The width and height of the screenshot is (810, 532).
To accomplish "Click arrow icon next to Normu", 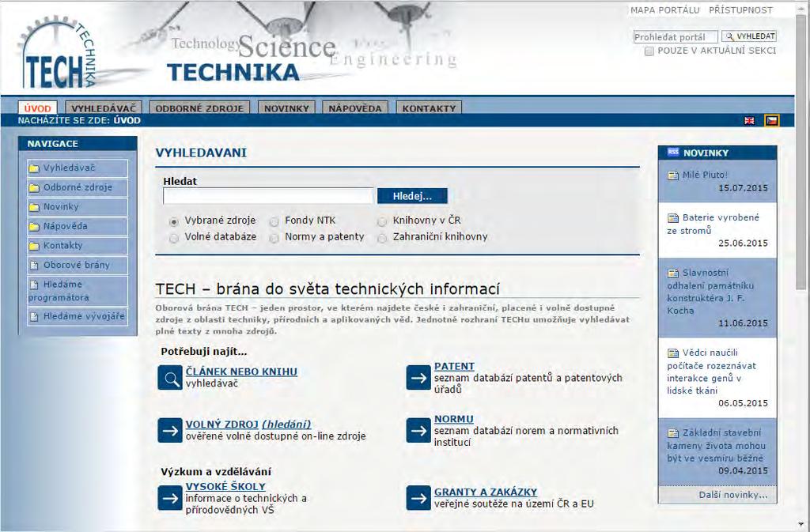I will click(x=418, y=430).
